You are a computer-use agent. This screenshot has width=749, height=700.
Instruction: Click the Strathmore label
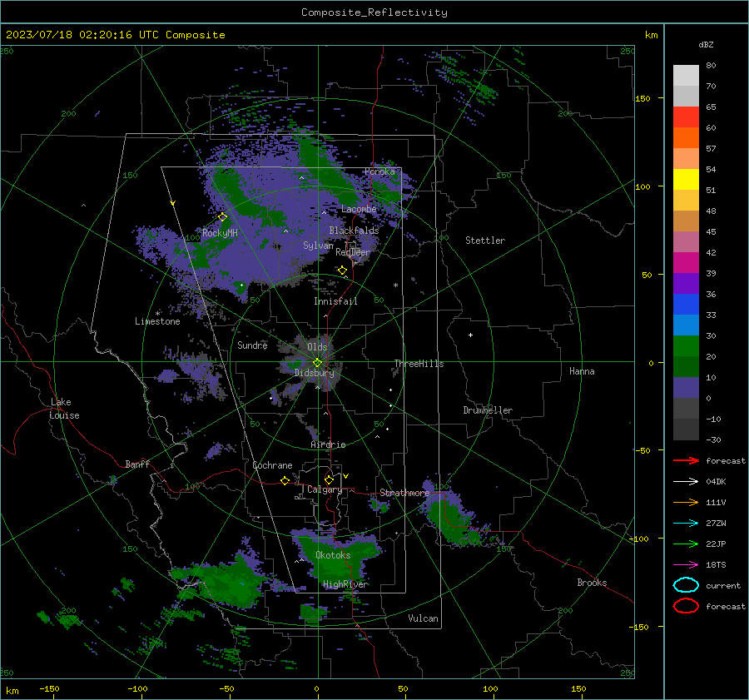[x=404, y=493]
